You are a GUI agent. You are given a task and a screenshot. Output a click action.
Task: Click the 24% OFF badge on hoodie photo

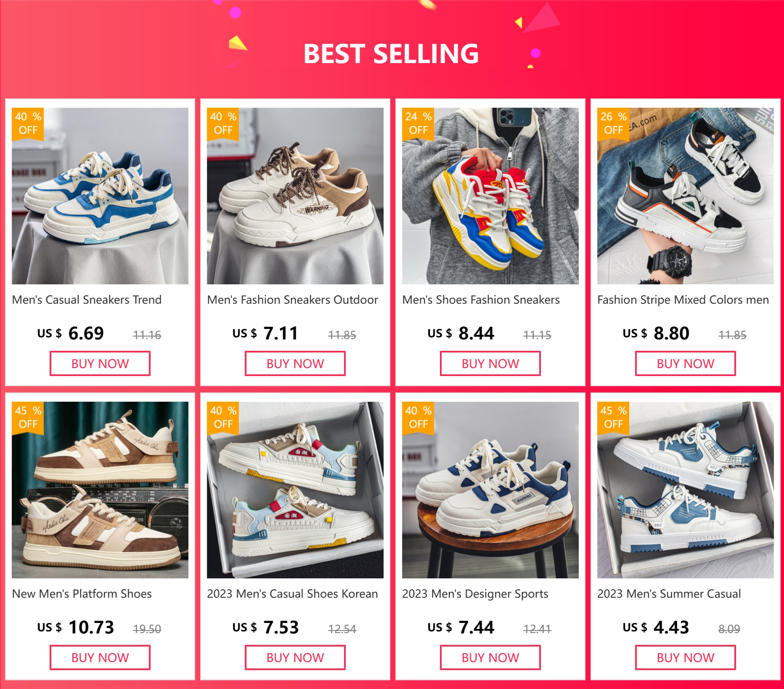click(x=418, y=124)
